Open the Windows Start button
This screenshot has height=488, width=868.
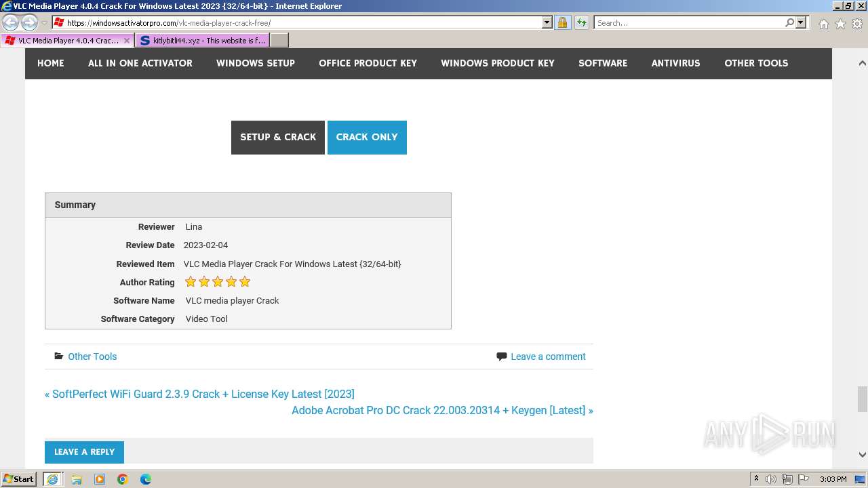tap(19, 479)
